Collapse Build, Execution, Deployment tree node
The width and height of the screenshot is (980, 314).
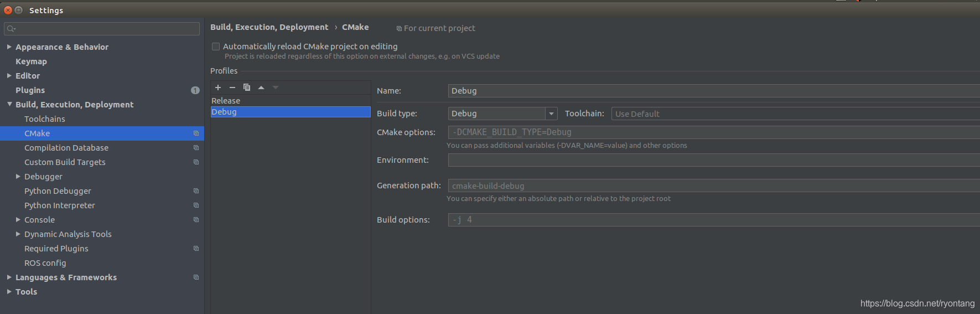coord(9,104)
